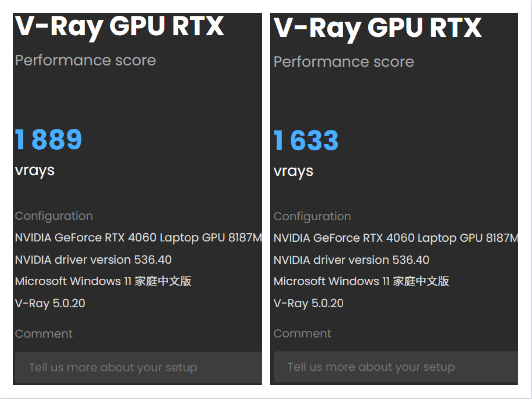Click the Performance score label in the 1 889 panel
The image size is (532, 399).
click(85, 60)
